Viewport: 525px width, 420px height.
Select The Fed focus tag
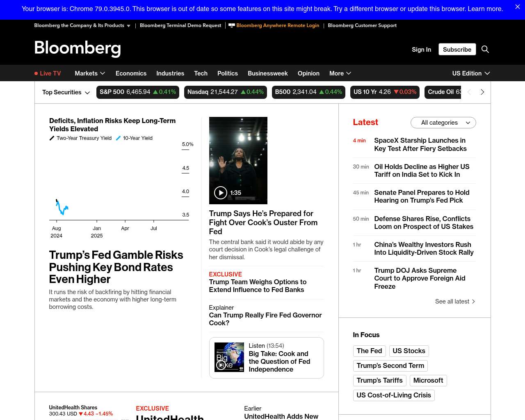click(x=369, y=351)
